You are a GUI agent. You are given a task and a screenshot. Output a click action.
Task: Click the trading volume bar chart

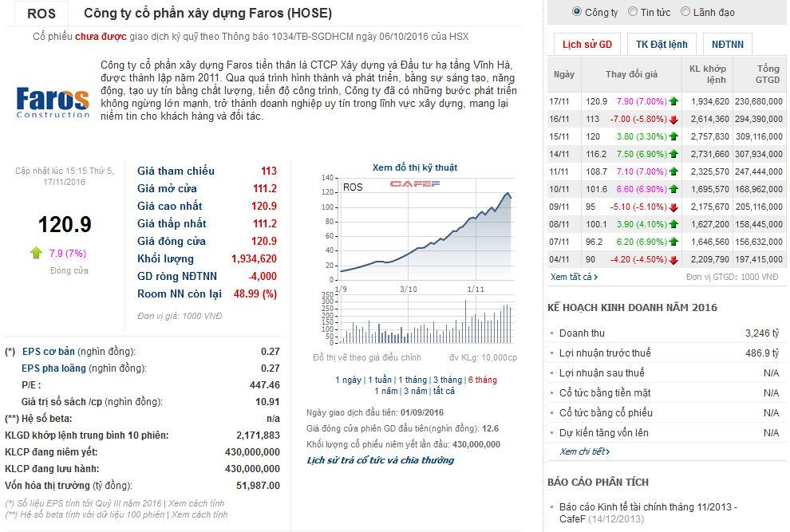coord(426,319)
